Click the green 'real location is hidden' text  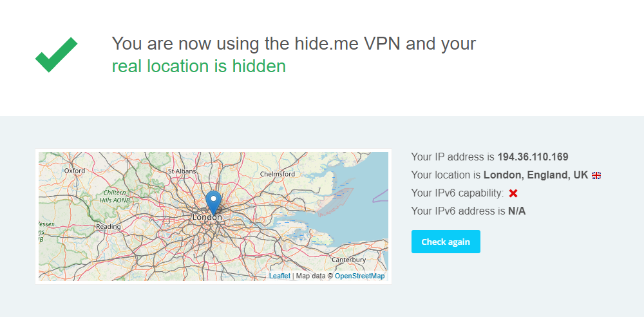coord(199,66)
